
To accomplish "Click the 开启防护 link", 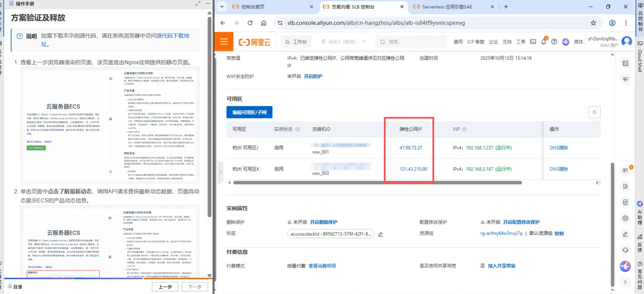I will point(313,76).
